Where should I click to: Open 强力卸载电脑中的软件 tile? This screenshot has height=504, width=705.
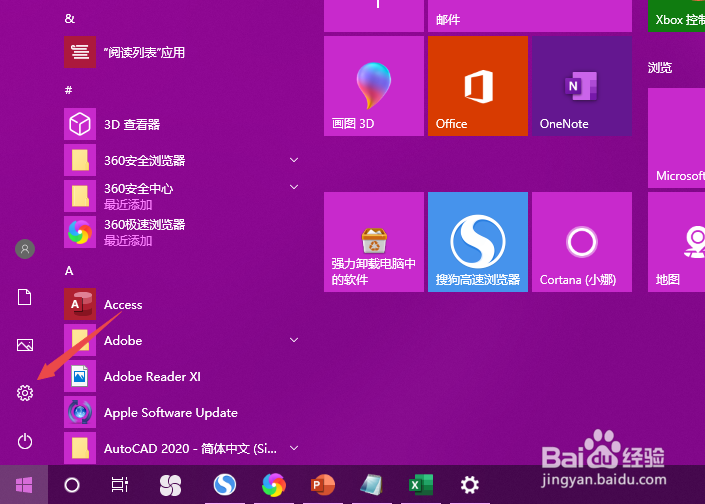(374, 242)
